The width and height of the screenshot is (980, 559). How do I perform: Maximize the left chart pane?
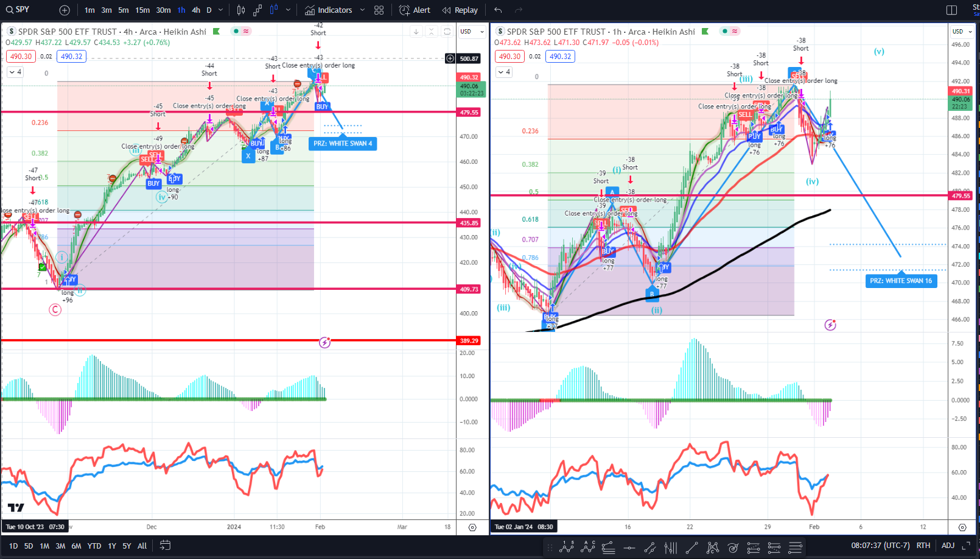click(447, 32)
